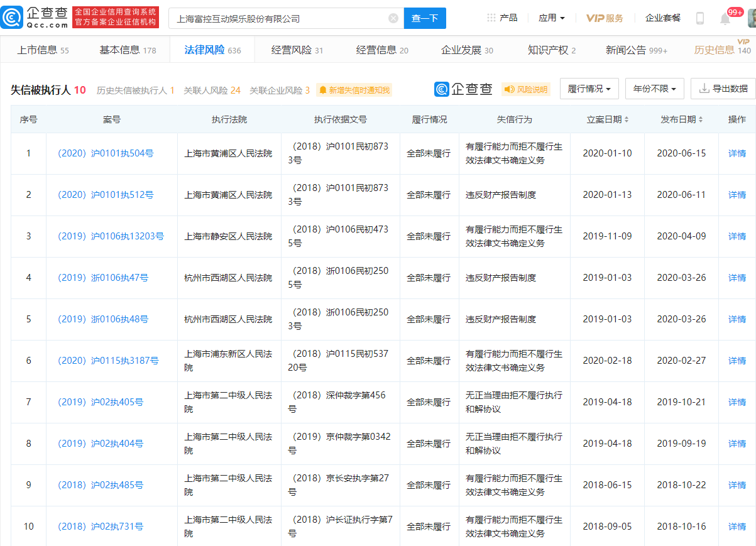Click 新增失信时通知我 alert bell
756x546 pixels.
[354, 90]
